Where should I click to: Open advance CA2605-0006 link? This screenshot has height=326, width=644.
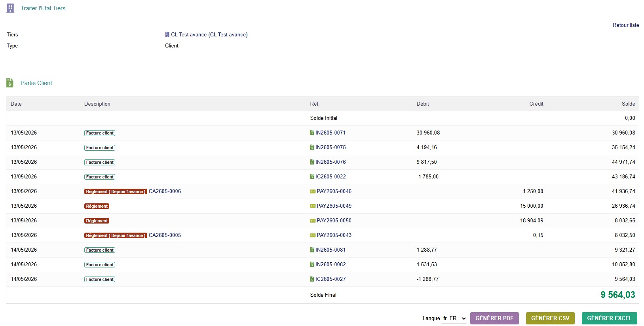tap(165, 191)
